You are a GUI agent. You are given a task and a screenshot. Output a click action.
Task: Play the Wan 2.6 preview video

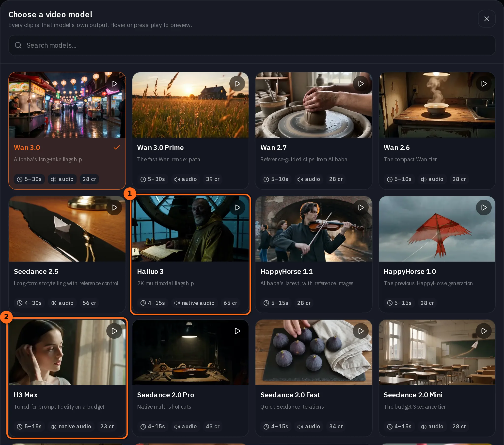coord(484,84)
